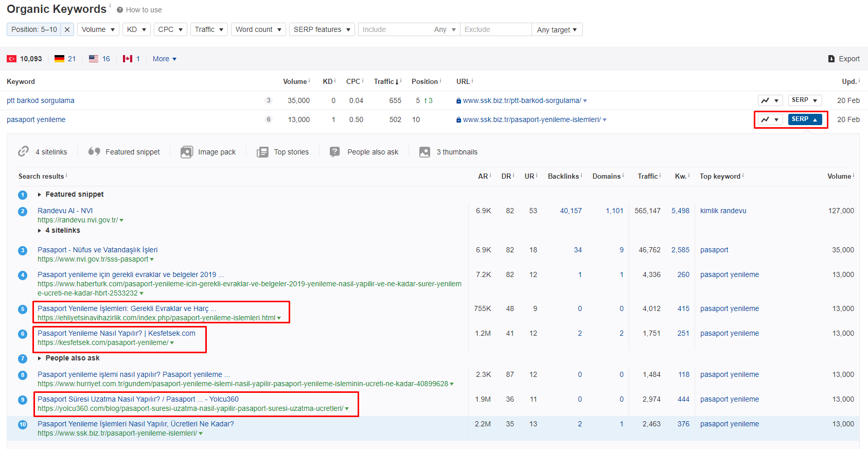The width and height of the screenshot is (868, 449).
Task: Sort search results by DR column
Action: point(507,176)
